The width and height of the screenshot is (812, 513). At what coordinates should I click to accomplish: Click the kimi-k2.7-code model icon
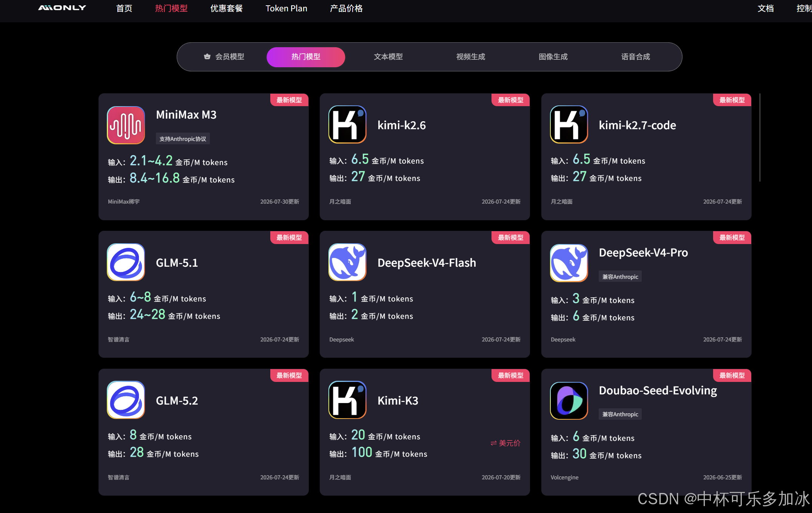[x=569, y=124]
